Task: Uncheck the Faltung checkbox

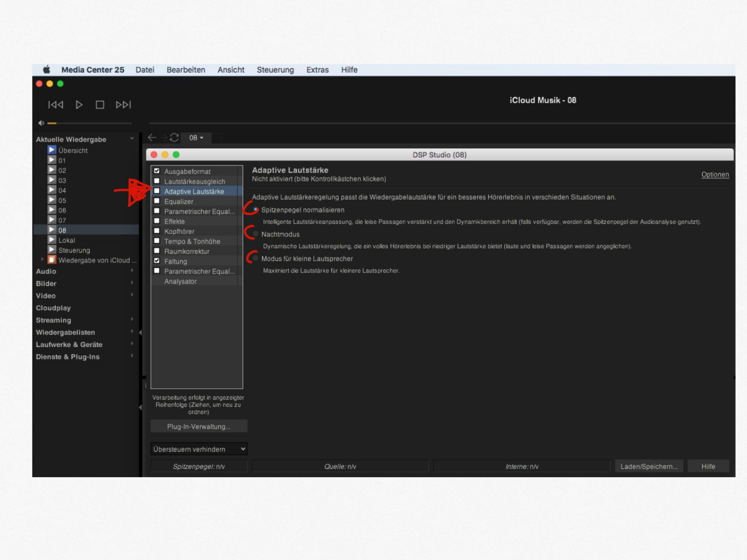Action: point(157,261)
